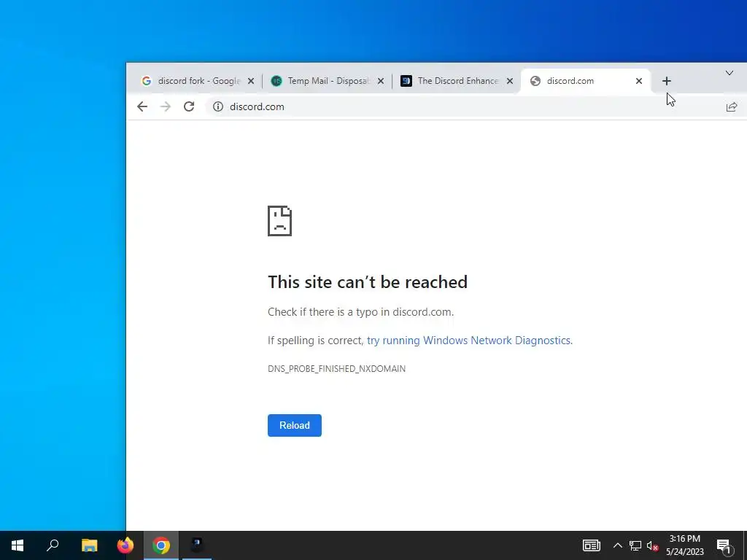Close The Discord Enhance tab

click(510, 81)
